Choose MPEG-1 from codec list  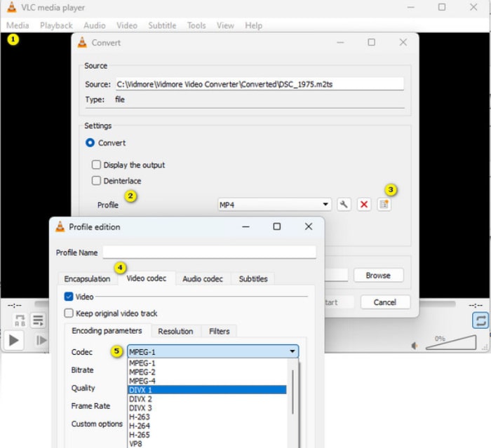pos(207,363)
